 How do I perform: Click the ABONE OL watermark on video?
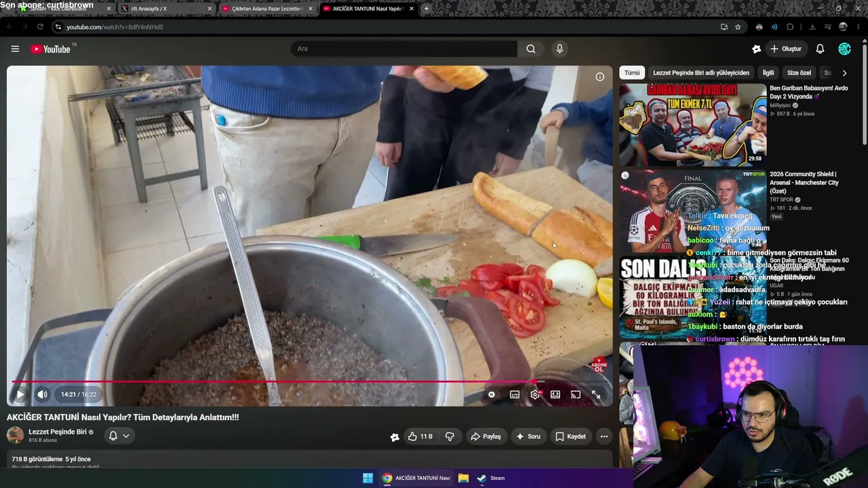tap(599, 366)
